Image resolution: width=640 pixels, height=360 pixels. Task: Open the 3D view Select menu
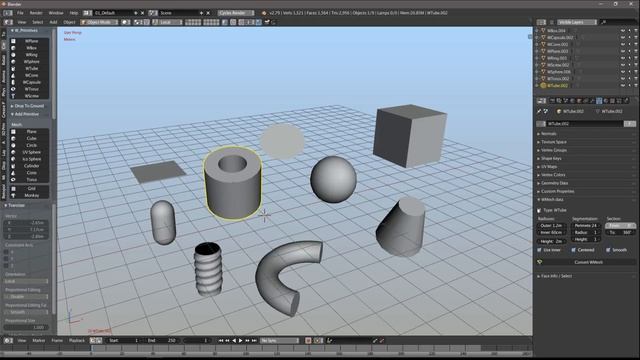(38, 22)
